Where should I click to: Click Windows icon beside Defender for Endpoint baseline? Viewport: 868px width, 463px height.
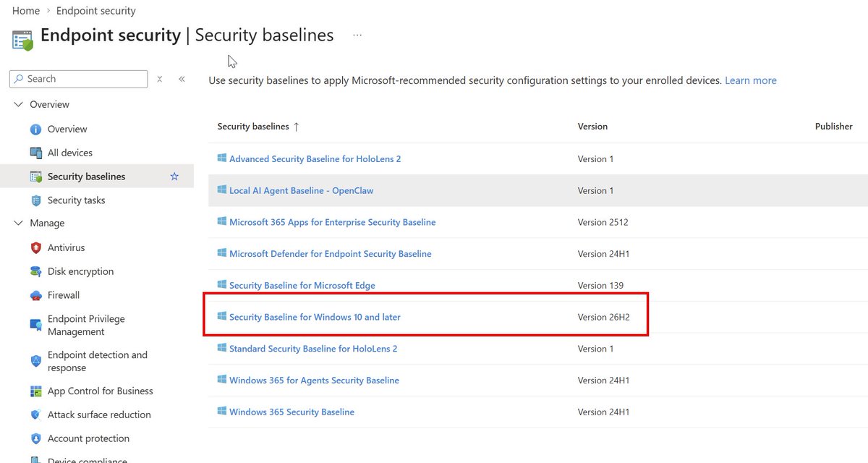point(222,253)
